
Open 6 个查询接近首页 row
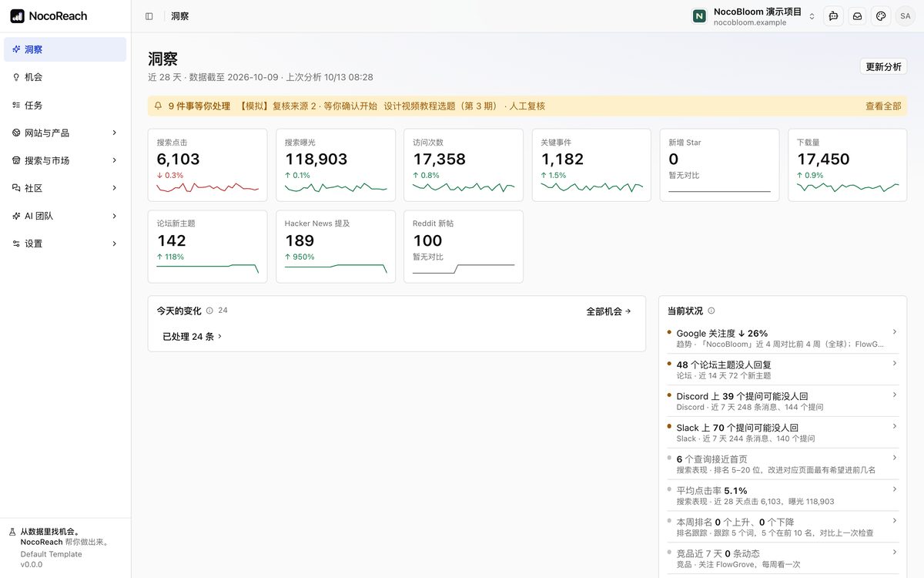click(x=782, y=465)
